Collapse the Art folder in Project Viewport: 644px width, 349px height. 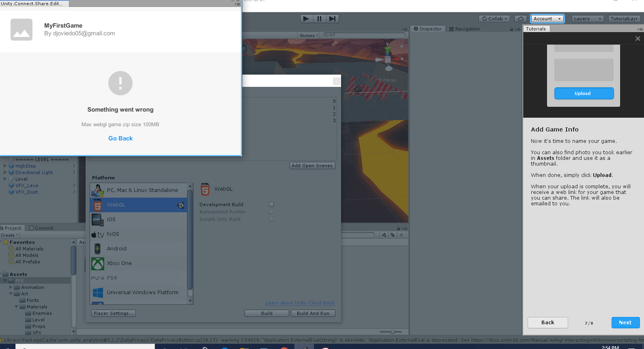pyautogui.click(x=11, y=294)
